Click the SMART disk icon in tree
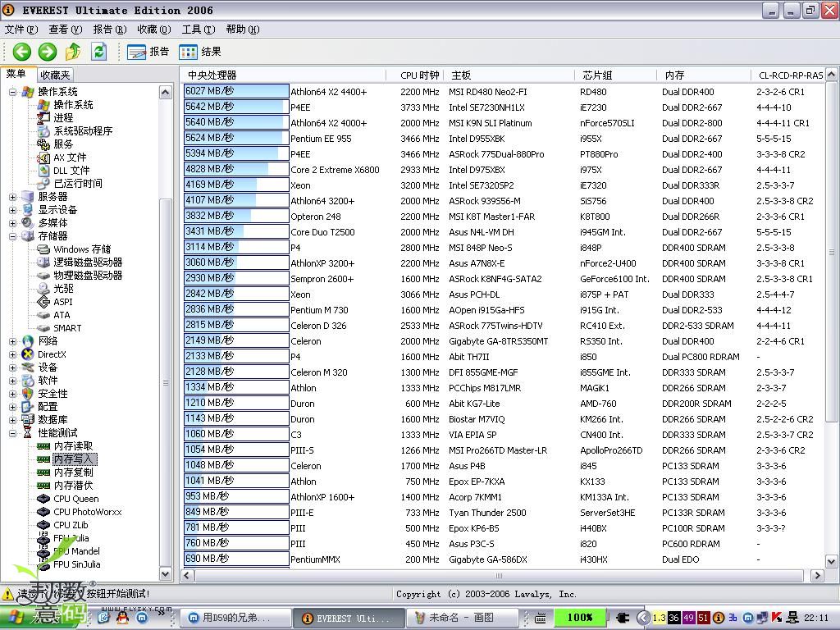The width and height of the screenshot is (840, 630). (43, 328)
